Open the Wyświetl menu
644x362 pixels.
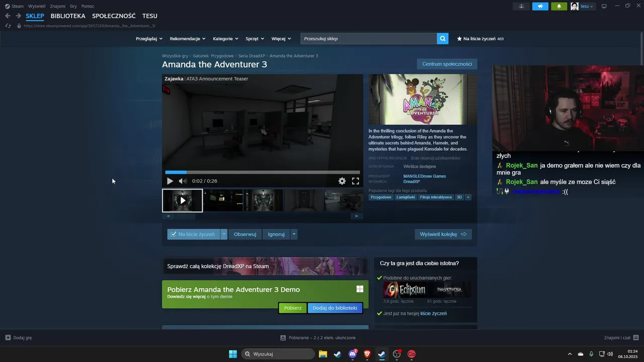pos(37,6)
